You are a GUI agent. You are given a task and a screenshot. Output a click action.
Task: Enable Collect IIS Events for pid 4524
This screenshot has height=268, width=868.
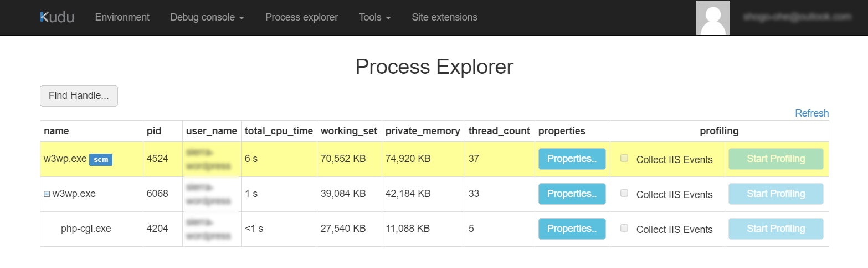[x=624, y=159]
